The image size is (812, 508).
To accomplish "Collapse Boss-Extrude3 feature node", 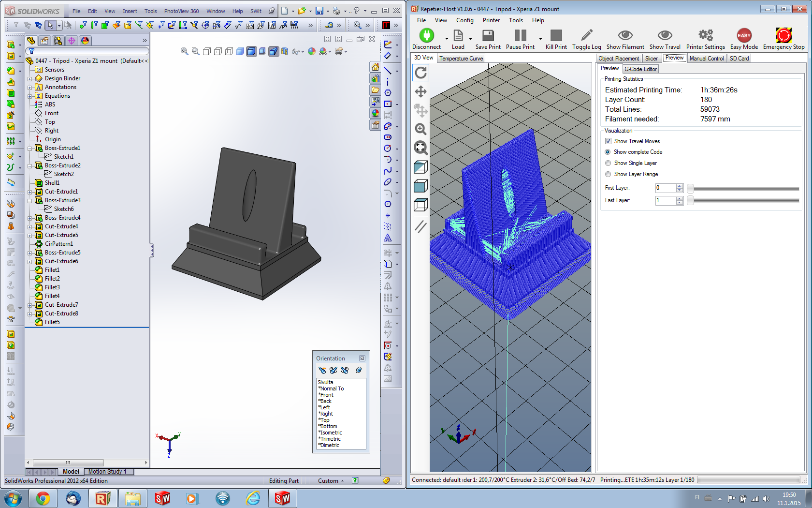I will click(x=30, y=201).
